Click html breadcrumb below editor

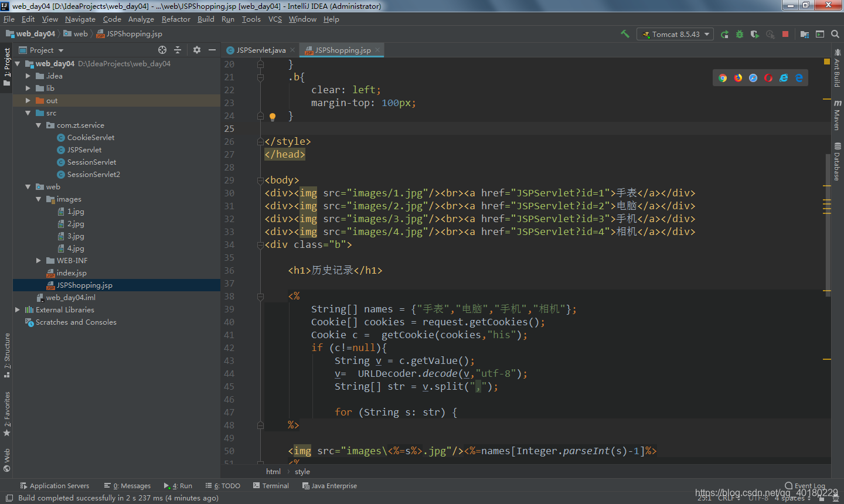tap(273, 472)
